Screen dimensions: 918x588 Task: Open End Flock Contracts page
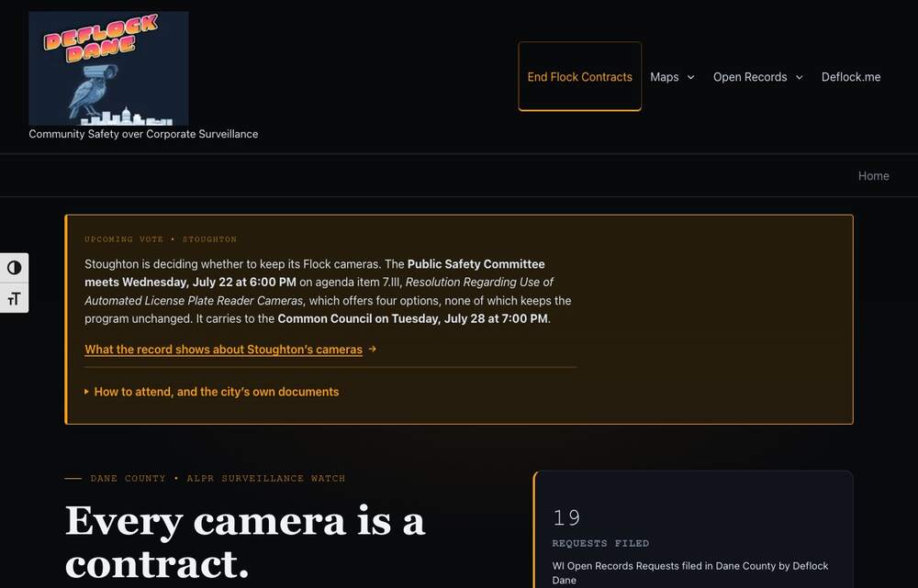pyautogui.click(x=579, y=77)
